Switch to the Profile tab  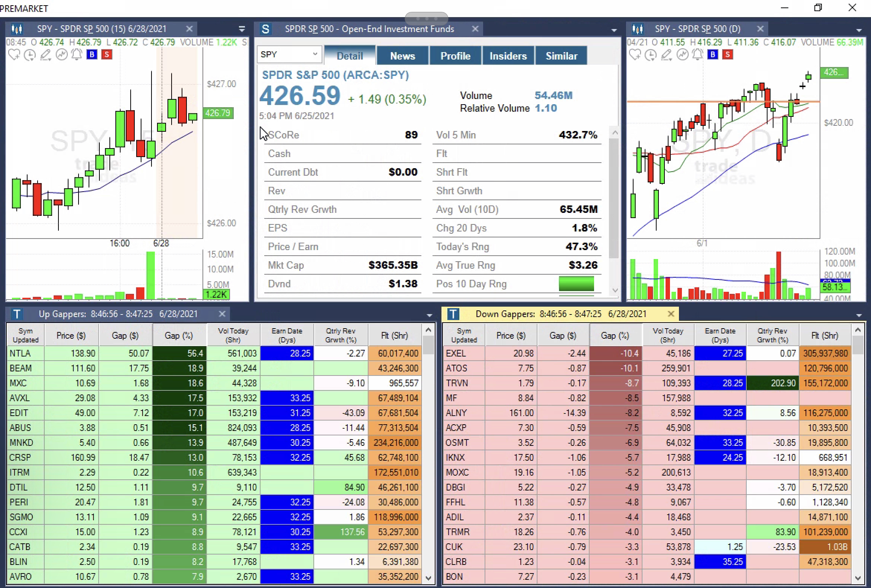[x=455, y=56]
